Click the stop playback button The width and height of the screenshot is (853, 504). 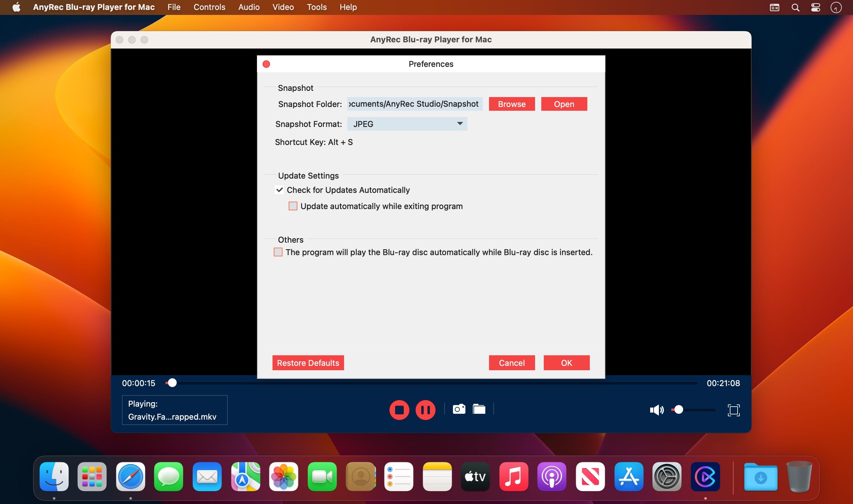click(399, 410)
